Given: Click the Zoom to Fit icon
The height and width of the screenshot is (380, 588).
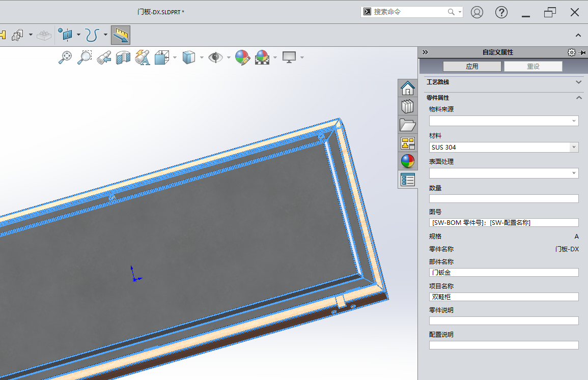Looking at the screenshot, I should point(65,57).
